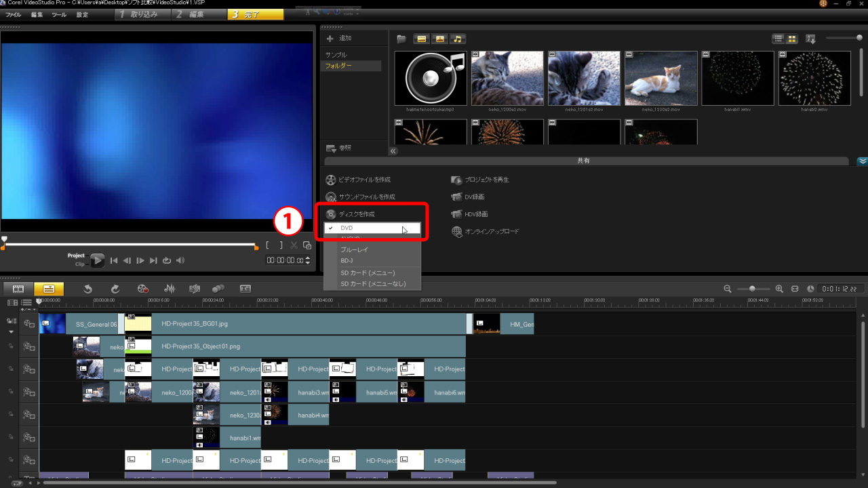Click the scissors split clip icon
Image resolution: width=868 pixels, height=488 pixels.
click(294, 245)
